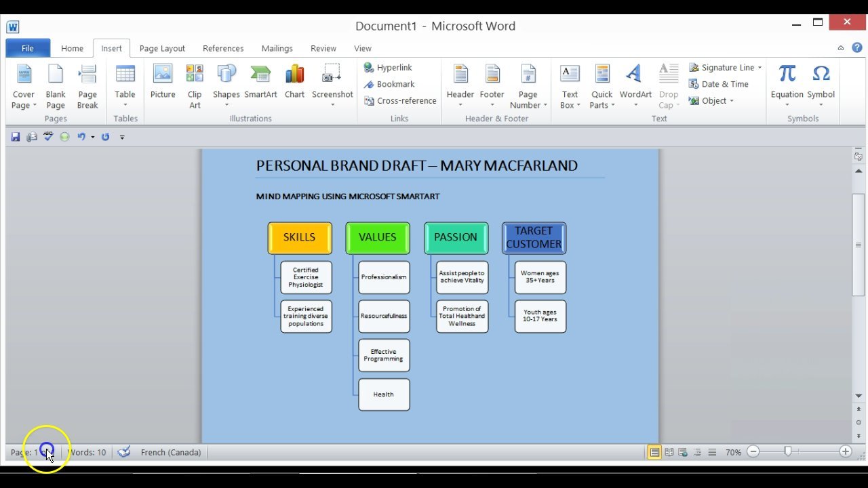Viewport: 868px width, 488px height.
Task: Switch to Outline view
Action: 697,452
